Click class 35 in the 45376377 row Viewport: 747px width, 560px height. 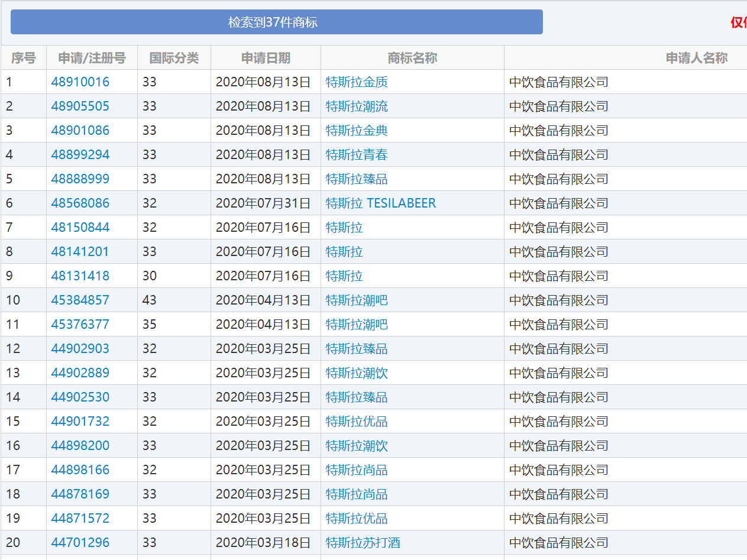(x=150, y=325)
